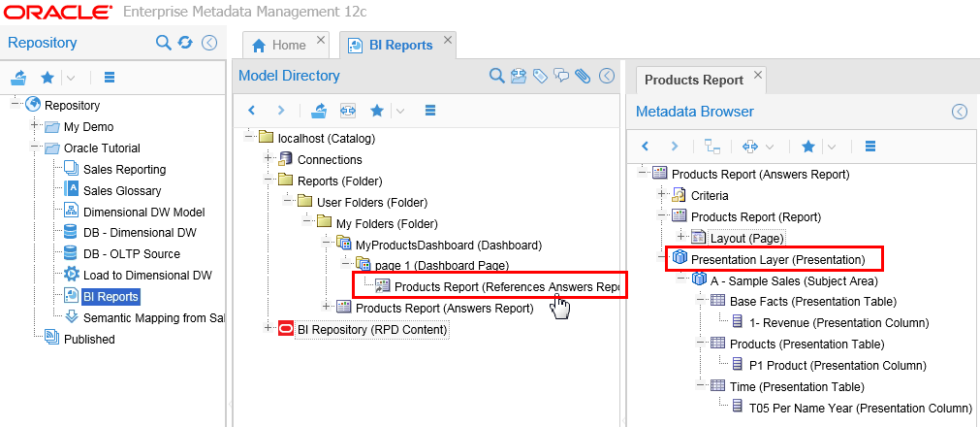Click the favorites star in Repository toolbar
The image size is (980, 427).
pos(47,78)
